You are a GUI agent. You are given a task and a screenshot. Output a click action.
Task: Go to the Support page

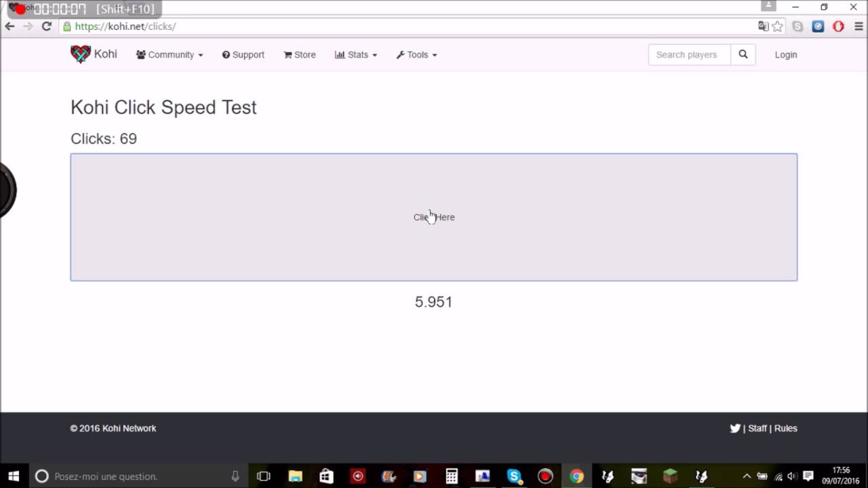[x=243, y=55]
